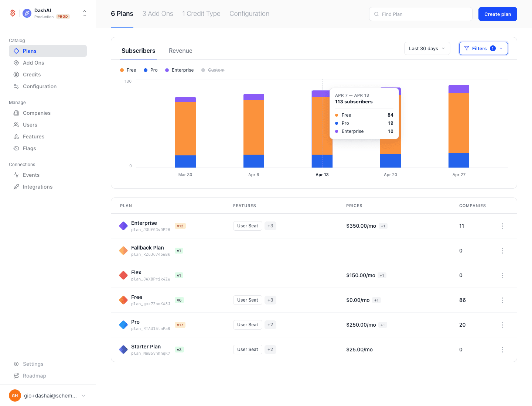This screenshot has height=406, width=532.
Task: Toggle the Free series in the chart legend
Action: click(x=128, y=70)
